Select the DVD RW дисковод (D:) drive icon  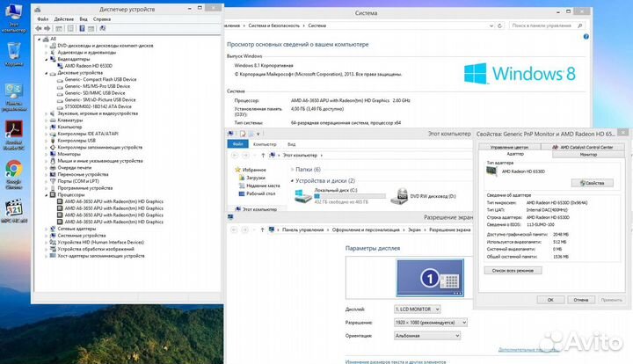coord(399,196)
